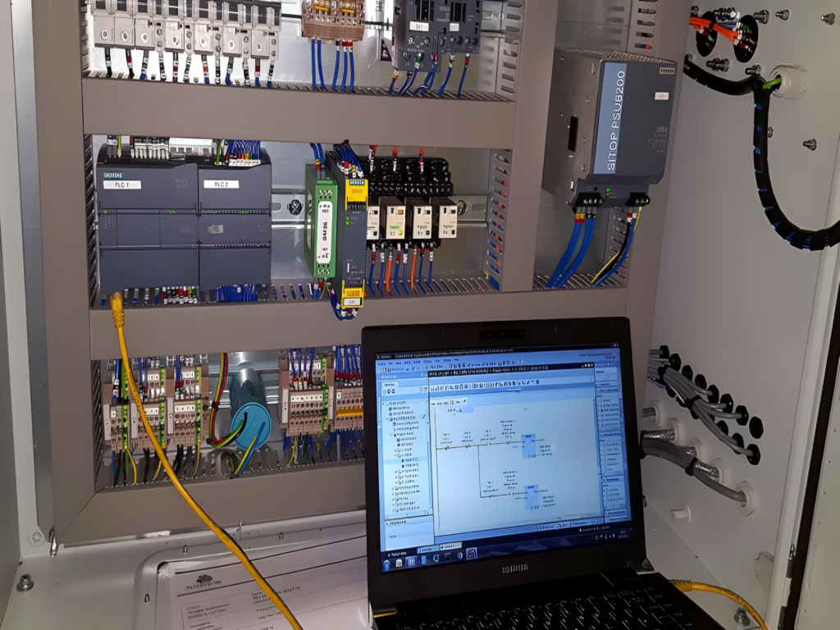Click the project tree horizontal scrollbar
Screen dimensions: 840x630
[x=406, y=515]
